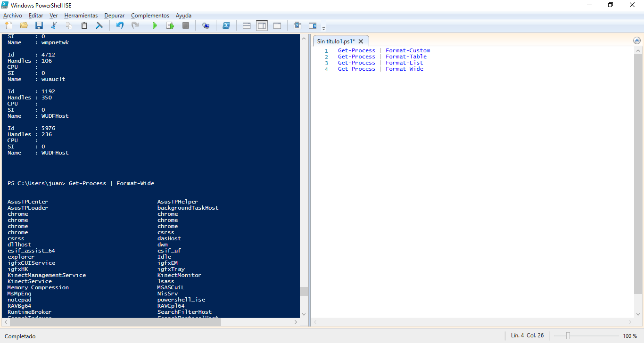Toggle Show Script Pane Right layout
Viewport: 644px width, 343px height.
pos(262,25)
